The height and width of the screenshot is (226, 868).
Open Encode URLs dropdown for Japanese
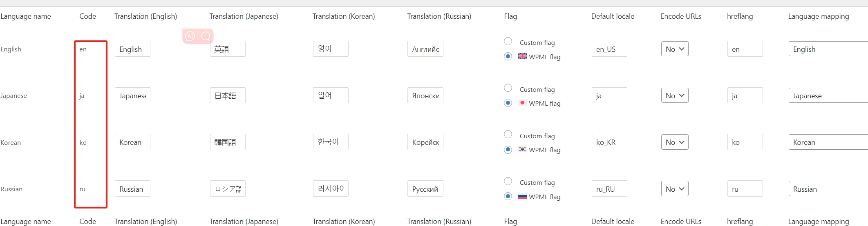(675, 95)
